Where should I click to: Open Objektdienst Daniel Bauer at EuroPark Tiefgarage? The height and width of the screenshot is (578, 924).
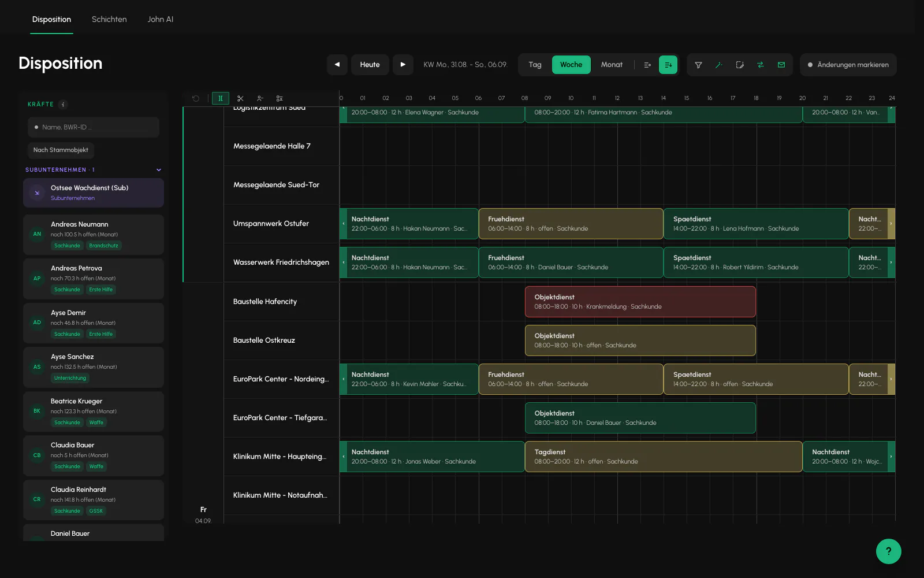[640, 418]
